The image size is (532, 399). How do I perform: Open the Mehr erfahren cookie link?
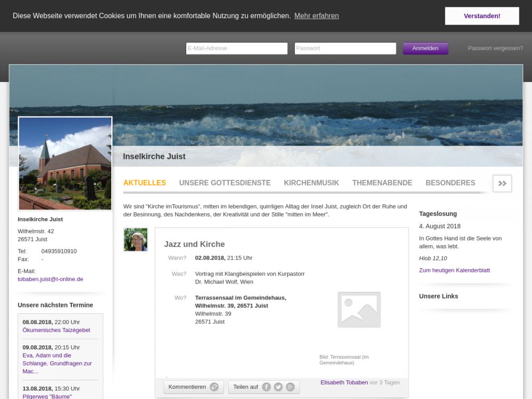(x=316, y=16)
